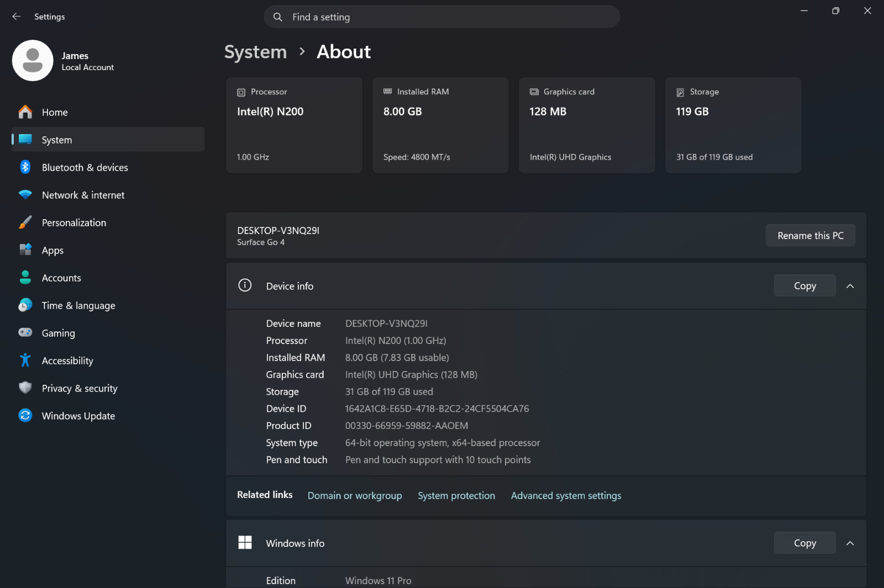884x588 pixels.
Task: Collapse the Device info section chevron
Action: pyautogui.click(x=850, y=286)
